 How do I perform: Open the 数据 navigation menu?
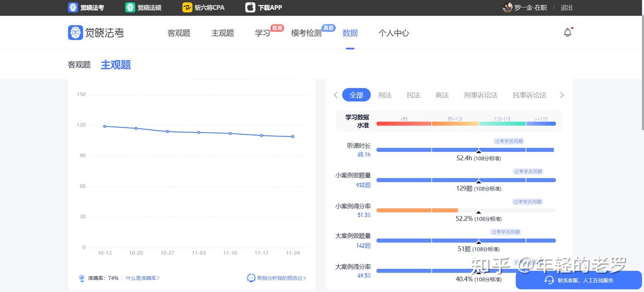[x=350, y=33]
